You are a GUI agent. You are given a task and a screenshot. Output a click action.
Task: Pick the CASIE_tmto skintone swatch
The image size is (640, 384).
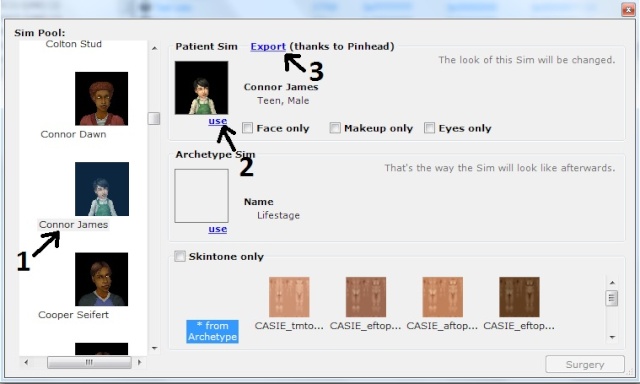289,297
